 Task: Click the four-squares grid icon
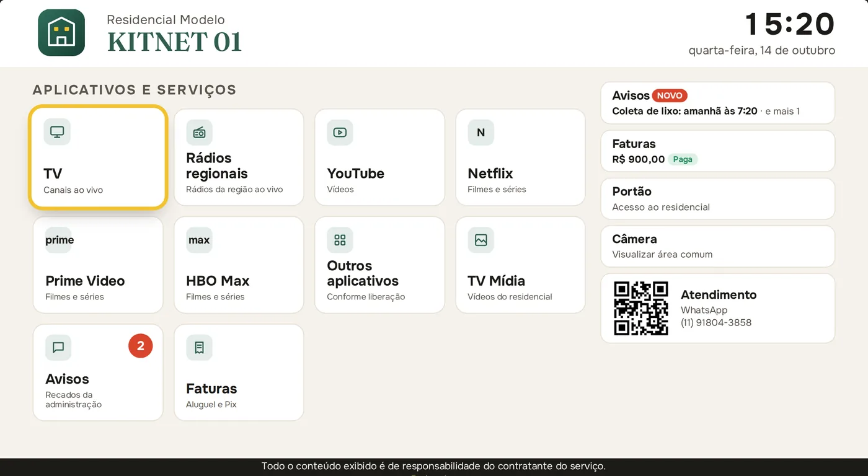(340, 240)
